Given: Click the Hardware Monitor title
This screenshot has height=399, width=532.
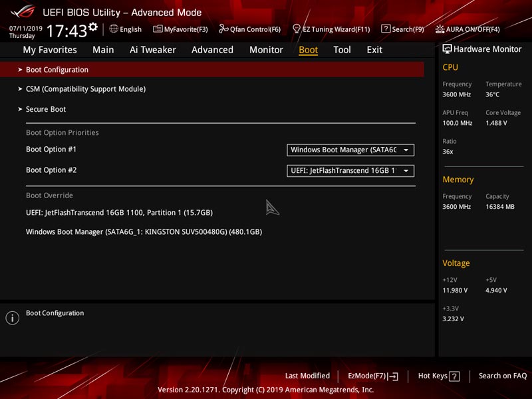Looking at the screenshot, I should [487, 49].
